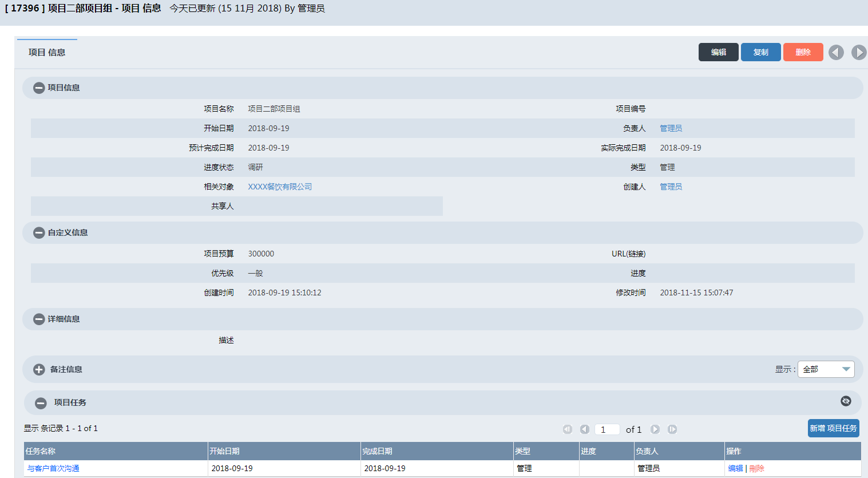Collapse the 自定义信息 section
Image resolution: width=868 pixels, height=478 pixels.
tap(39, 233)
